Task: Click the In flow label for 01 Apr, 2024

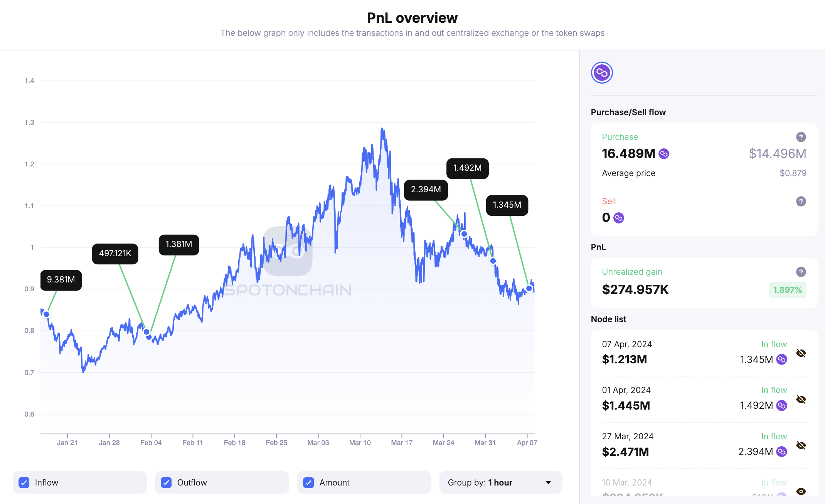Action: (x=774, y=390)
